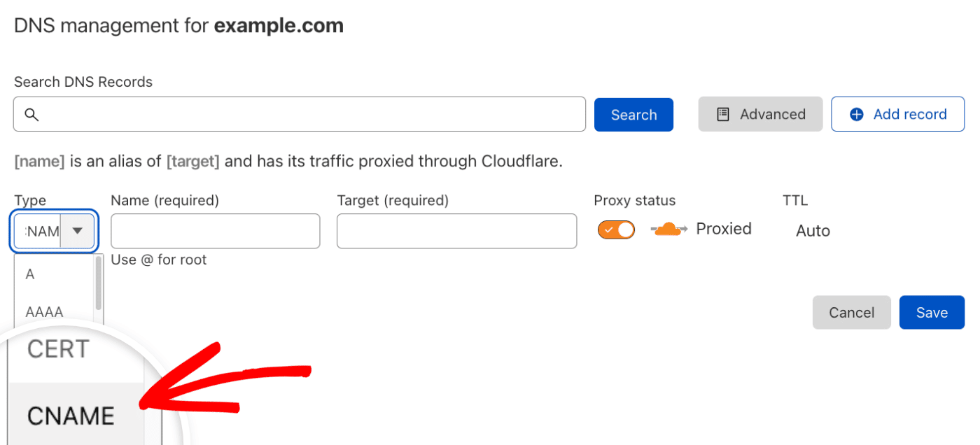This screenshot has width=980, height=445.
Task: Click the Auto TTL value
Action: 812,230
